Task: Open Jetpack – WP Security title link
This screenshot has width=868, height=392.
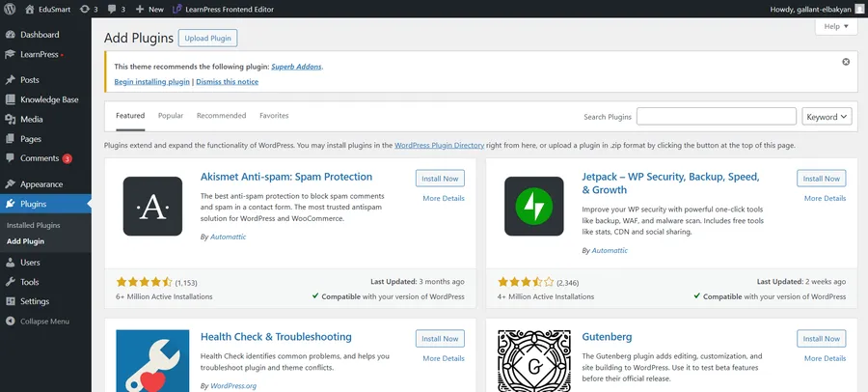Action: pos(670,183)
